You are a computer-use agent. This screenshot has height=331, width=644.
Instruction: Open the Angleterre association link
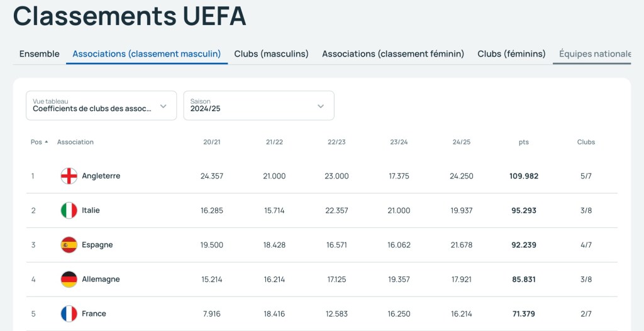[101, 176]
